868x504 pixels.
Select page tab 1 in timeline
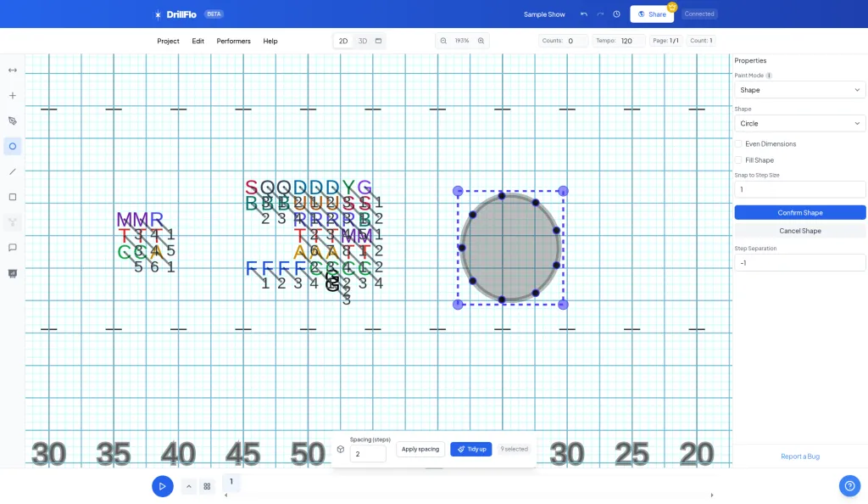(x=231, y=482)
